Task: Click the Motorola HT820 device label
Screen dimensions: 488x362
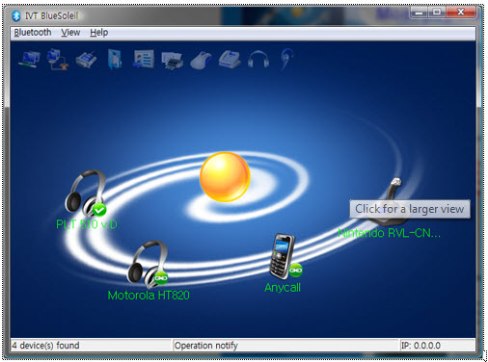Action: pos(149,295)
